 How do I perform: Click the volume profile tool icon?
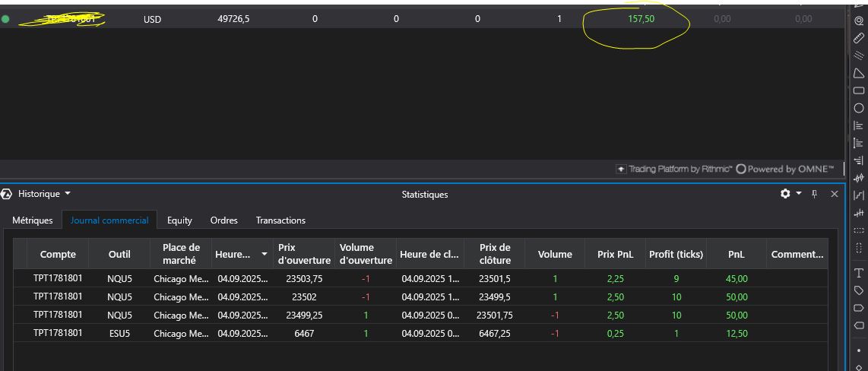point(859,125)
